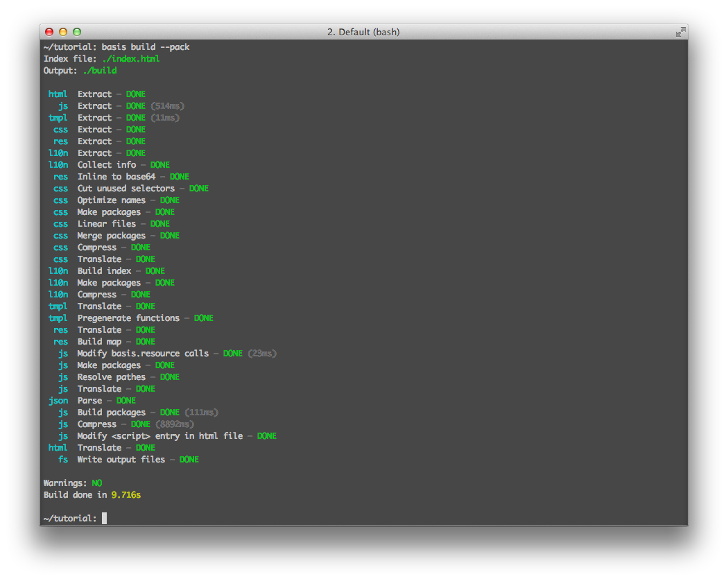
Task: Click the 'res Build map' line
Action: [x=104, y=342]
